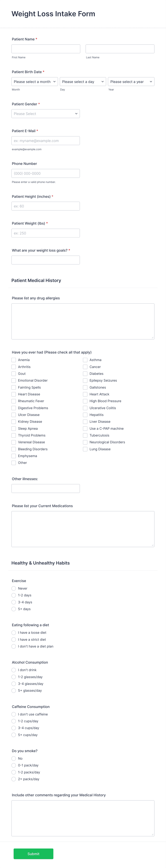This screenshot has width=166, height=868.
Task: Check the Anemia checkbox
Action: [14, 360]
